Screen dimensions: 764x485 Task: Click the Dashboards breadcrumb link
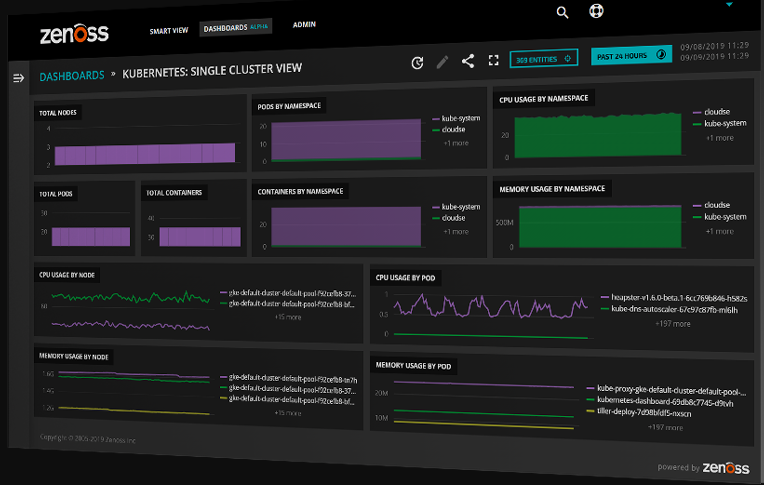71,75
